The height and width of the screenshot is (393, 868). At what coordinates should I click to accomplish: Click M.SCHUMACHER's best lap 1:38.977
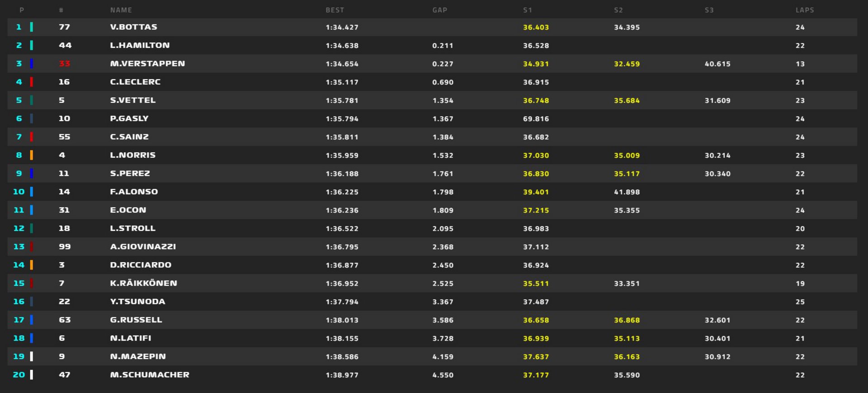[342, 375]
